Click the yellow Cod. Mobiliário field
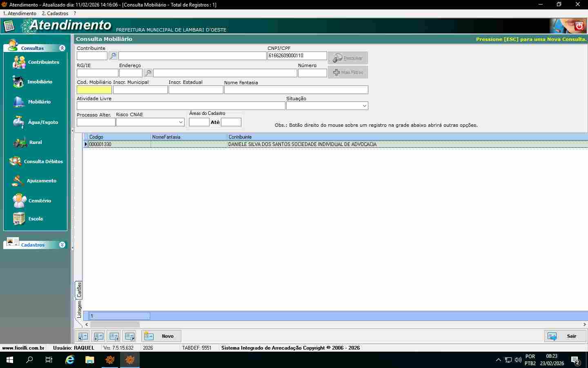588x368 pixels. pyautogui.click(x=94, y=90)
